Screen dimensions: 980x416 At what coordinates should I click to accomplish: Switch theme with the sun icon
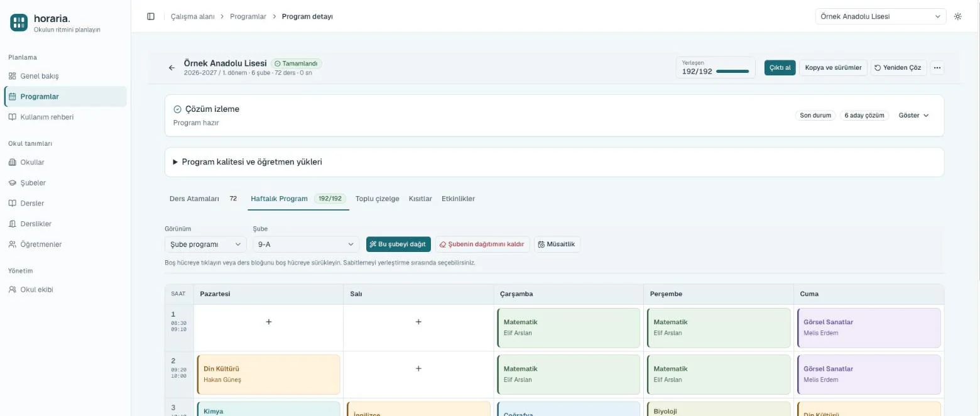[x=957, y=16]
